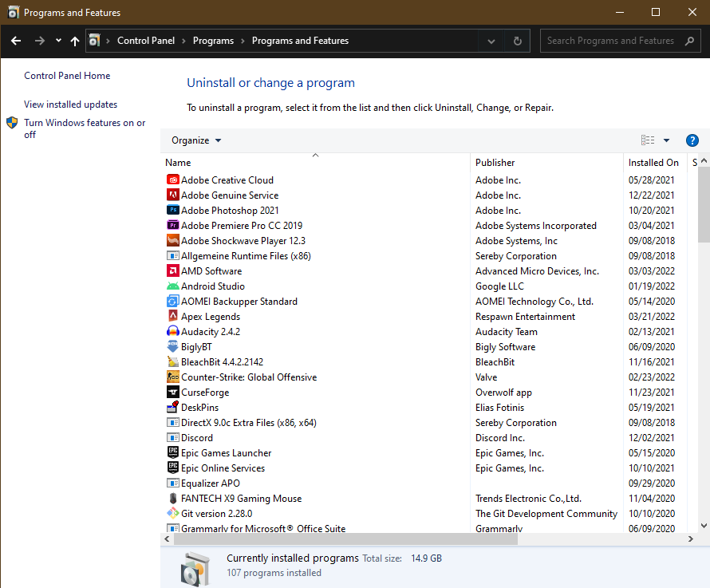Open the view options dropdown arrow
The height and width of the screenshot is (588, 710).
(667, 140)
